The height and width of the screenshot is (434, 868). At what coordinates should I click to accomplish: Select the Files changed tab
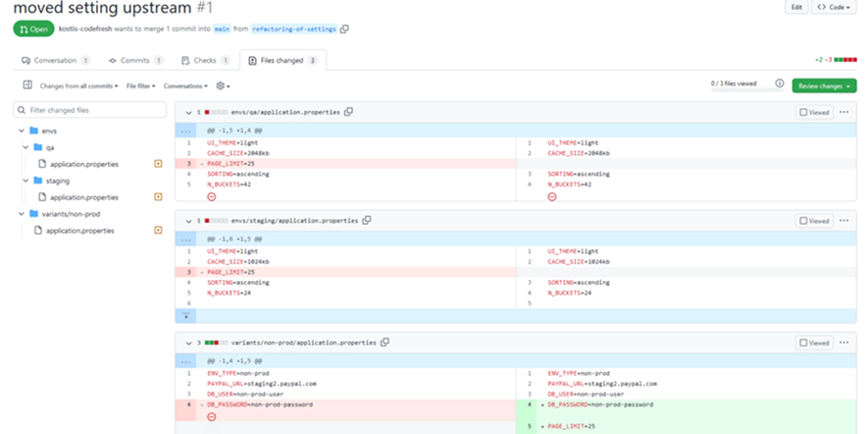282,61
